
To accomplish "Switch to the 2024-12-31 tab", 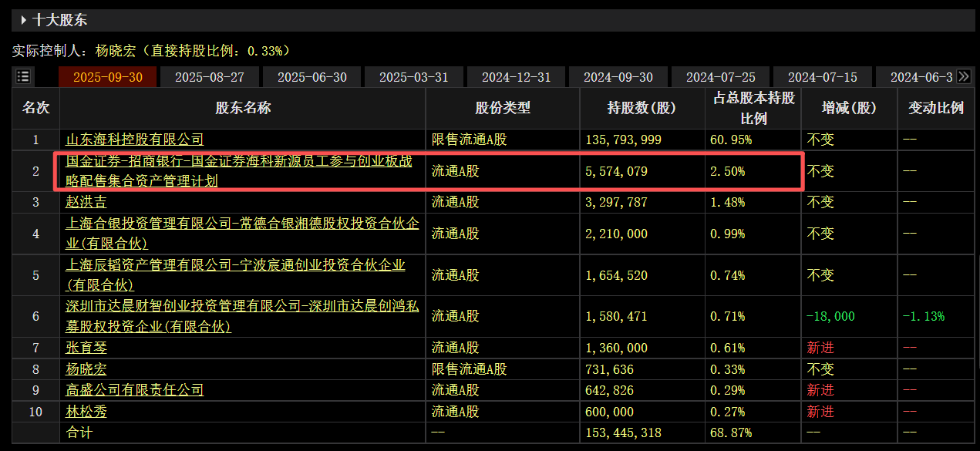I will pyautogui.click(x=516, y=77).
